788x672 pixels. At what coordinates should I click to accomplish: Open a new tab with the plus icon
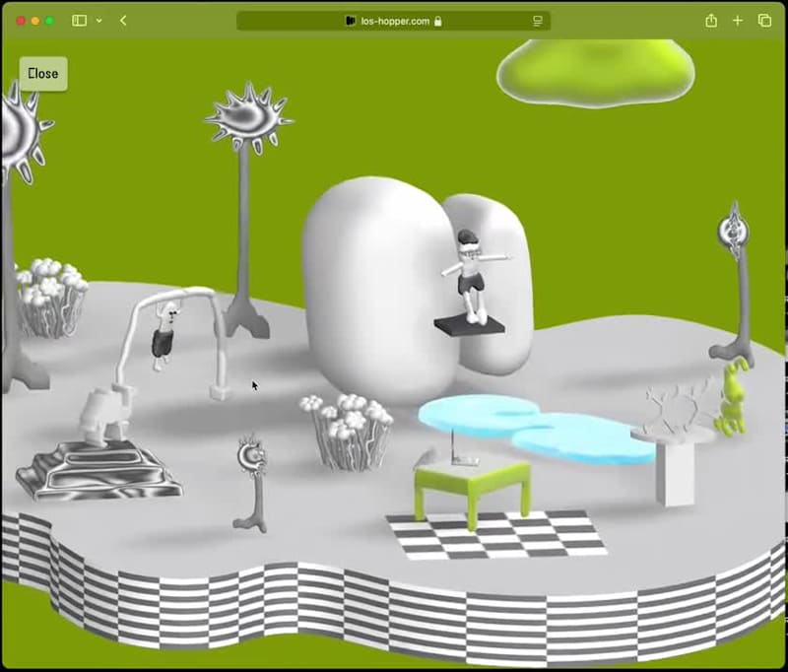737,20
